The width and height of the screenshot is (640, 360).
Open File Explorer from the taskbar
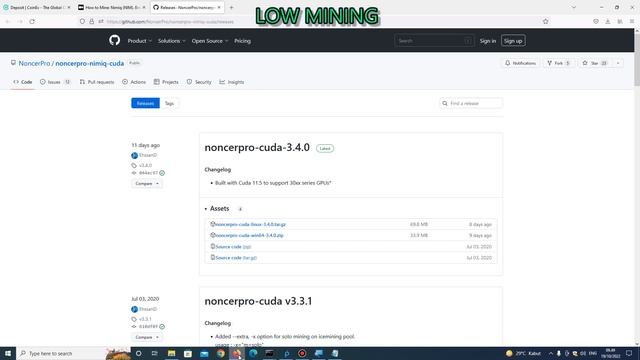[171, 353]
